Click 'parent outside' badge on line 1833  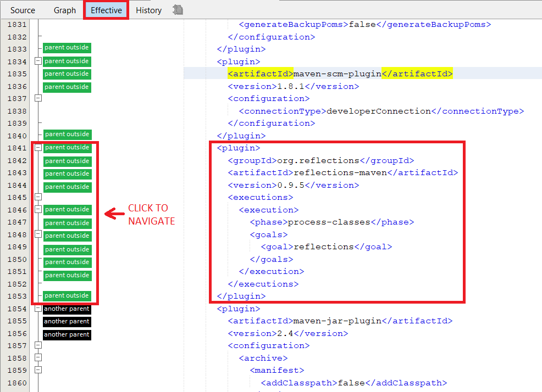[67, 48]
